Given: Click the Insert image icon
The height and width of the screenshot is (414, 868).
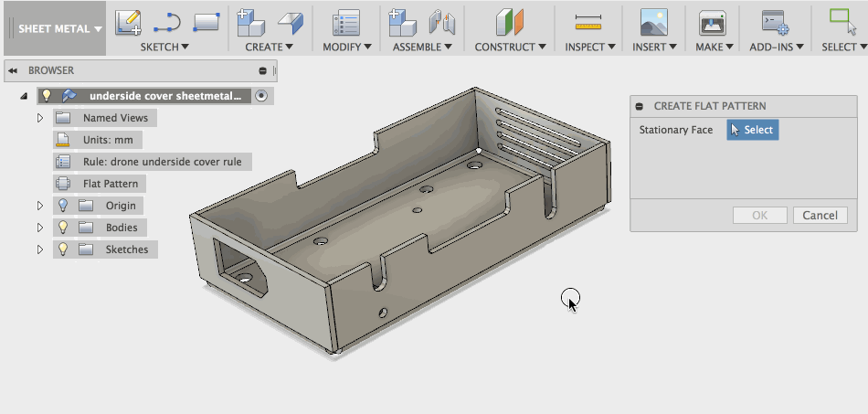Looking at the screenshot, I should tap(653, 22).
